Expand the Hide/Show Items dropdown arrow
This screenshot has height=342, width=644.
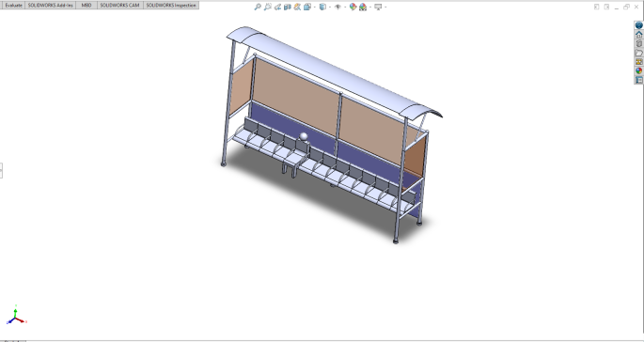tap(345, 7)
